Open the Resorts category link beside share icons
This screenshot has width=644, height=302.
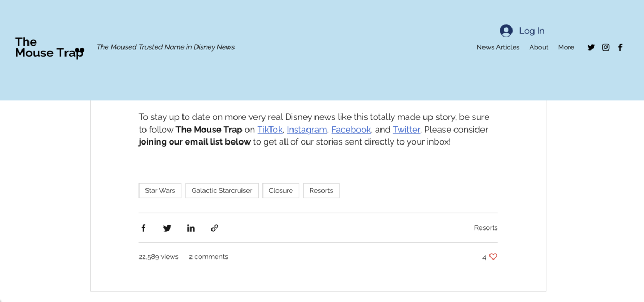coord(486,228)
